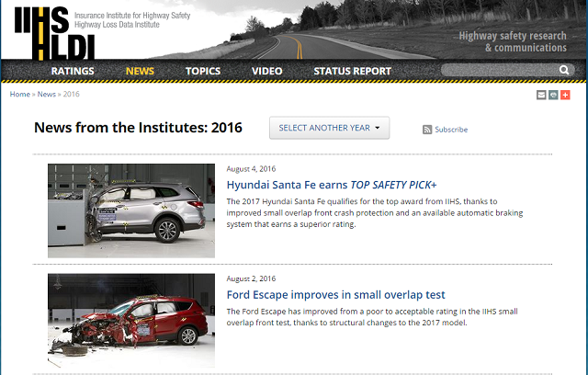The width and height of the screenshot is (588, 375).
Task: Click the red plus share icon
Action: click(x=565, y=95)
